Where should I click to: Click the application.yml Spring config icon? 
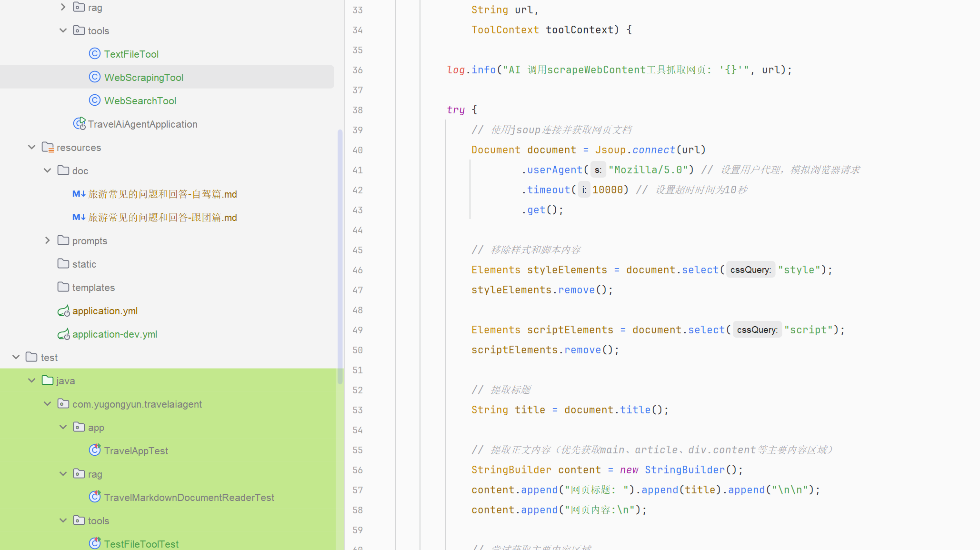[63, 311]
